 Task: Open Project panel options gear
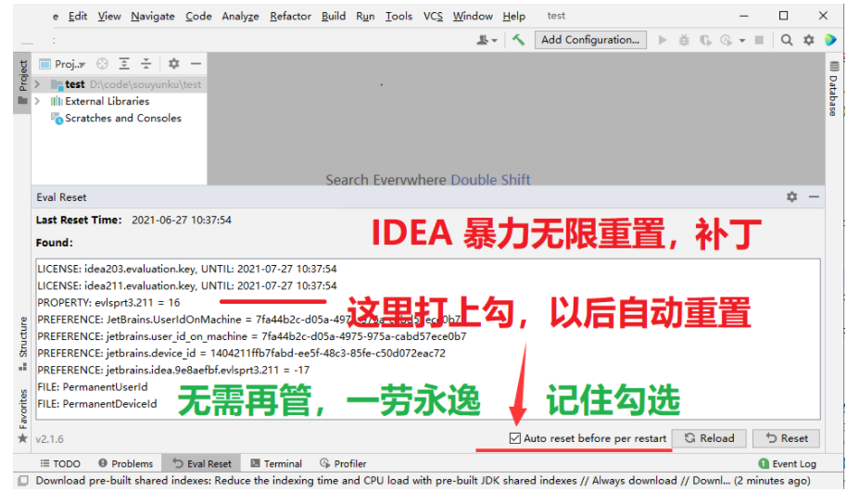click(x=173, y=64)
